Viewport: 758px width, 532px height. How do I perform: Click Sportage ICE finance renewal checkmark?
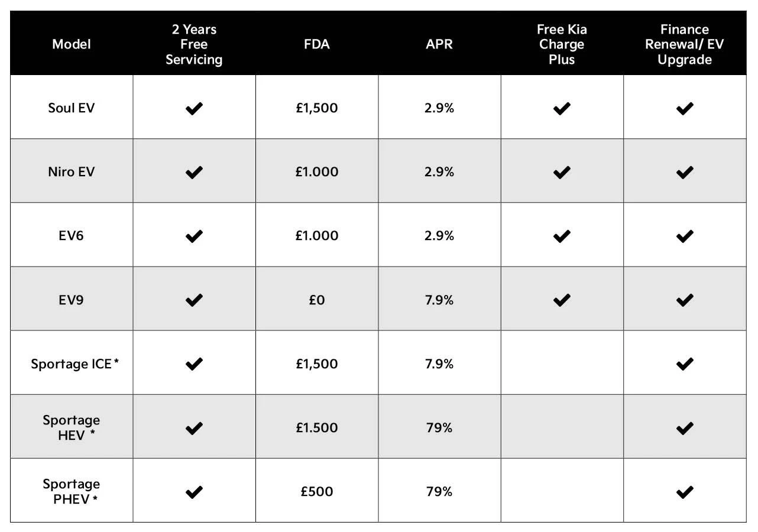(685, 364)
